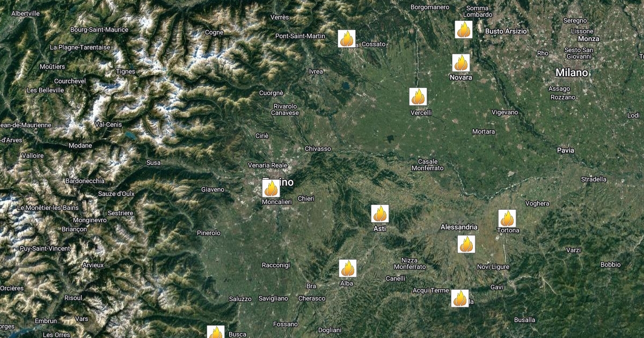The height and width of the screenshot is (338, 644).
Task: Open the fire marker above Alba
Action: 348,268
